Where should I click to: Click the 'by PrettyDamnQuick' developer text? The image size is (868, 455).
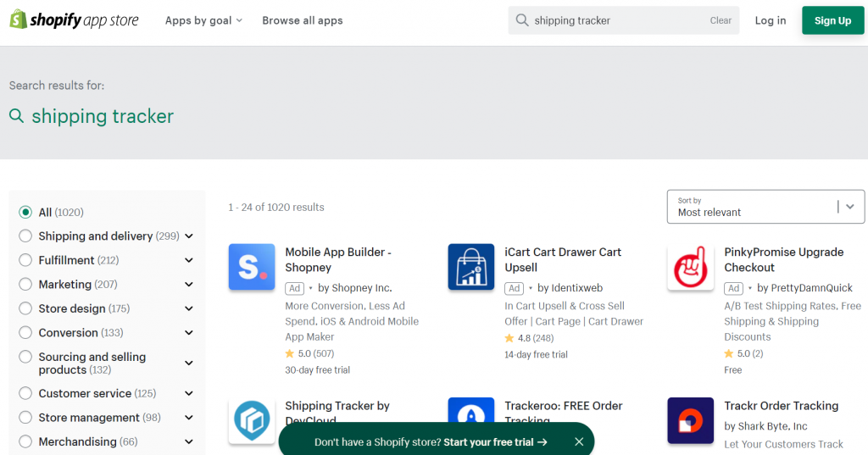tap(804, 288)
